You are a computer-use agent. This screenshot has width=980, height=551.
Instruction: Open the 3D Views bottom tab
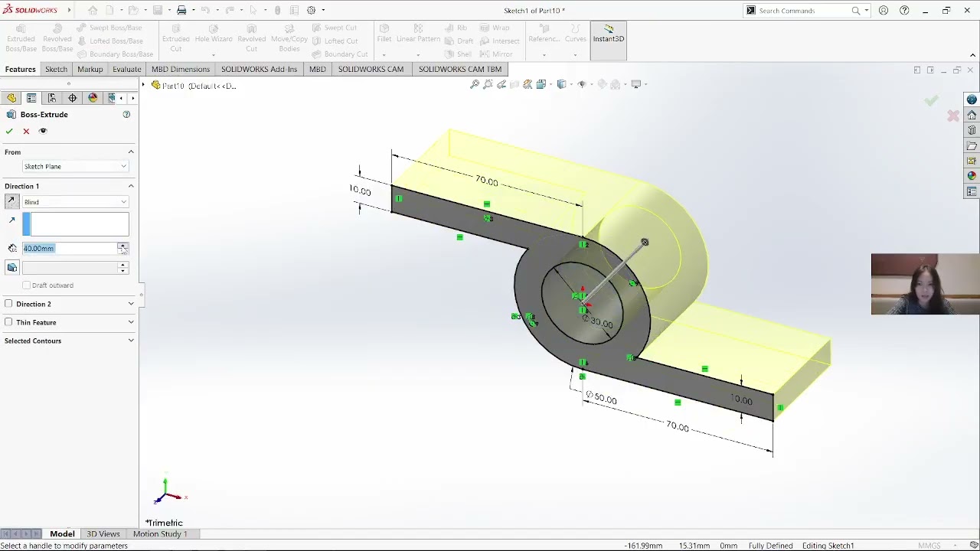(103, 533)
